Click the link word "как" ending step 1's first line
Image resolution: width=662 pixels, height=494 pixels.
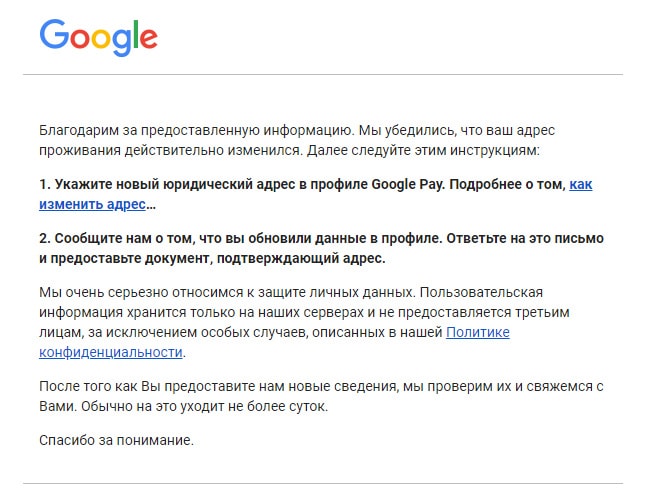tap(581, 185)
